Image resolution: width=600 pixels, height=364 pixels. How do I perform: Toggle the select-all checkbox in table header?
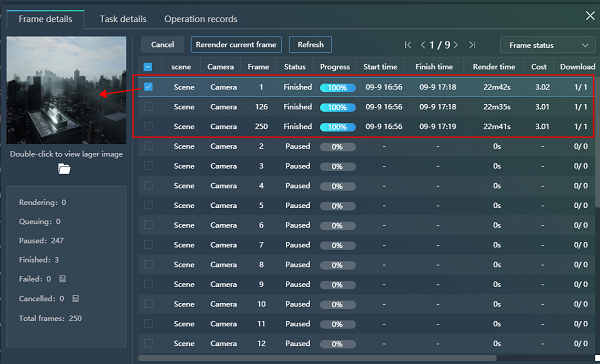(148, 67)
